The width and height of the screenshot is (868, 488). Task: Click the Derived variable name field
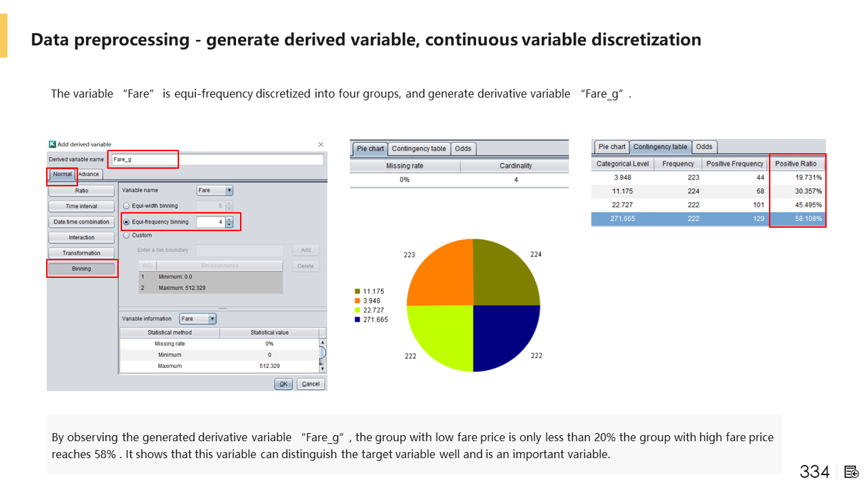coord(217,159)
